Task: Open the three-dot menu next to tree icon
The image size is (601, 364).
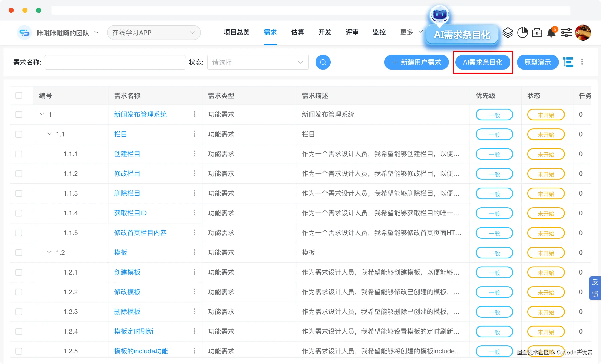Action: [x=582, y=62]
